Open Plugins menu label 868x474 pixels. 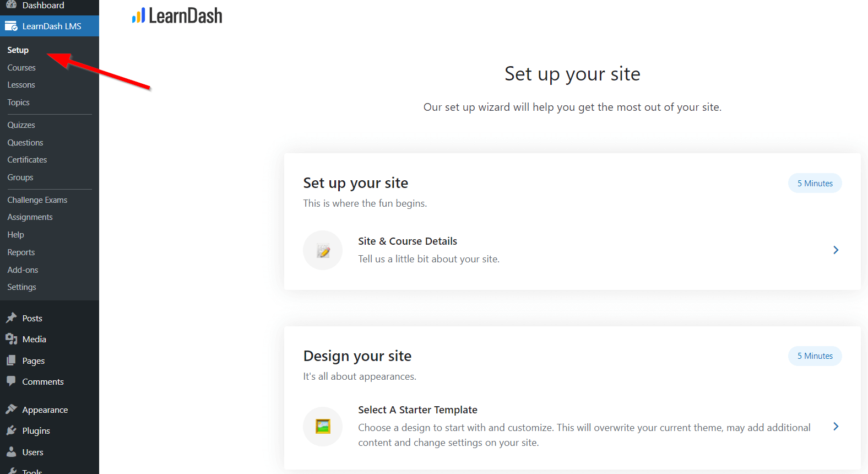pos(36,431)
